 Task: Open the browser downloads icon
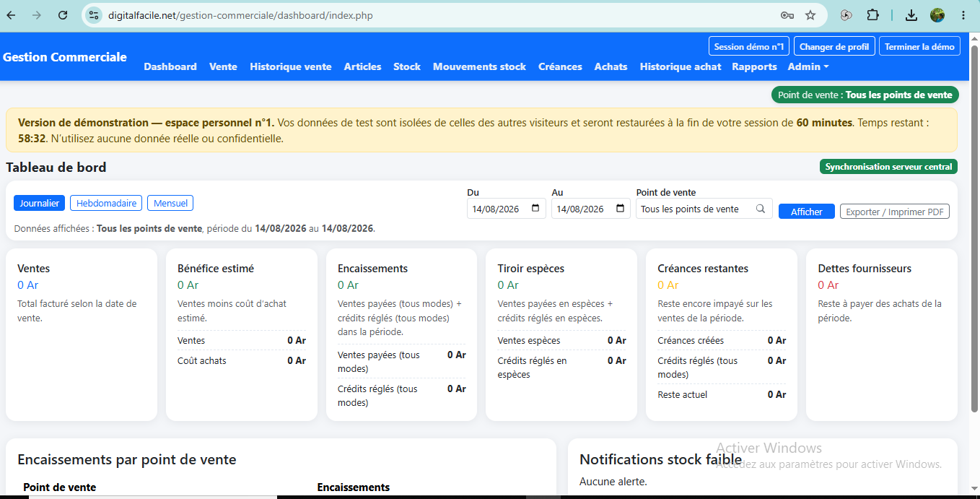point(911,15)
